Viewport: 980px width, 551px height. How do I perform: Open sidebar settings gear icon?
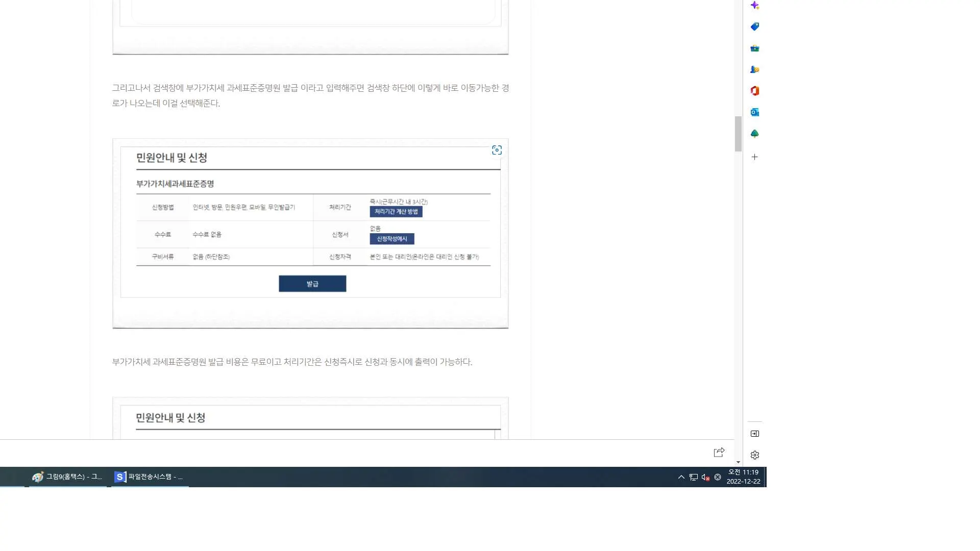tap(755, 455)
